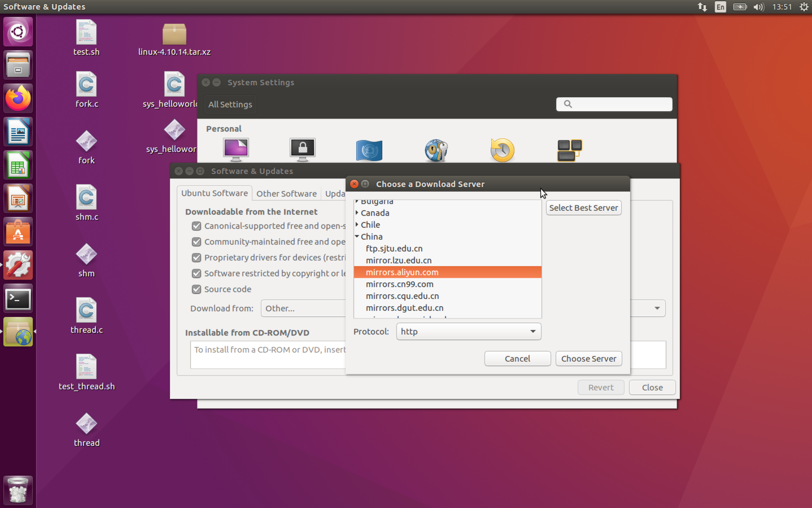The height and width of the screenshot is (508, 812).
Task: Open the network indicator in top panel
Action: (702, 7)
